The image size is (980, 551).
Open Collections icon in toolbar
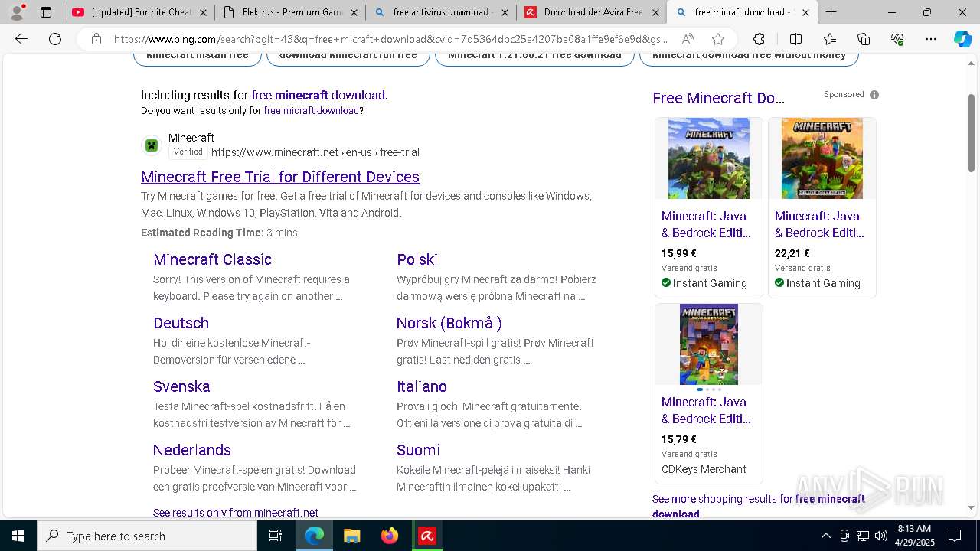click(x=864, y=39)
